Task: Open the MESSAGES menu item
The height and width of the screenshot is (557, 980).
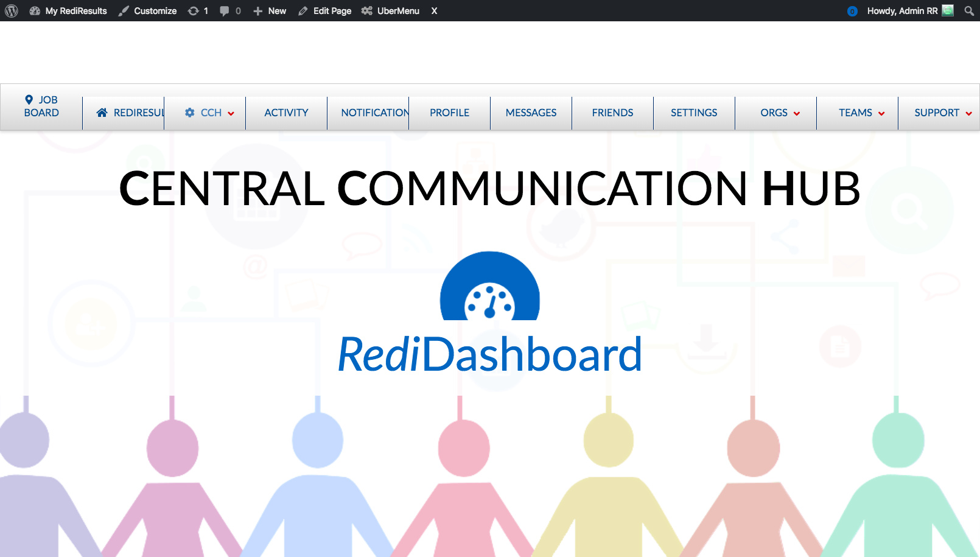Action: 531,113
